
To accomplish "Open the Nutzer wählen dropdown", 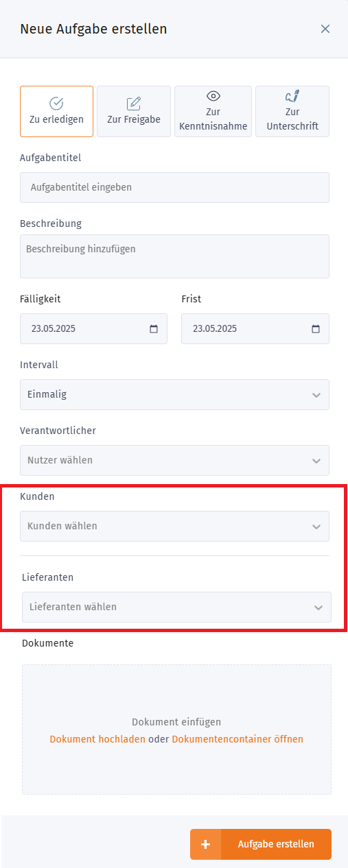I will [x=174, y=460].
